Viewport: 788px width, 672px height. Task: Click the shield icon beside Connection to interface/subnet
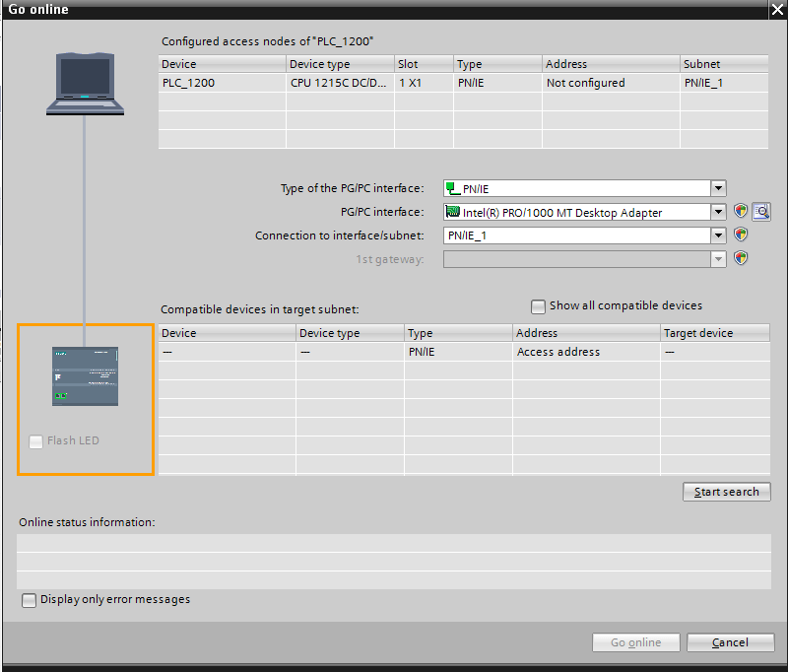pos(741,235)
